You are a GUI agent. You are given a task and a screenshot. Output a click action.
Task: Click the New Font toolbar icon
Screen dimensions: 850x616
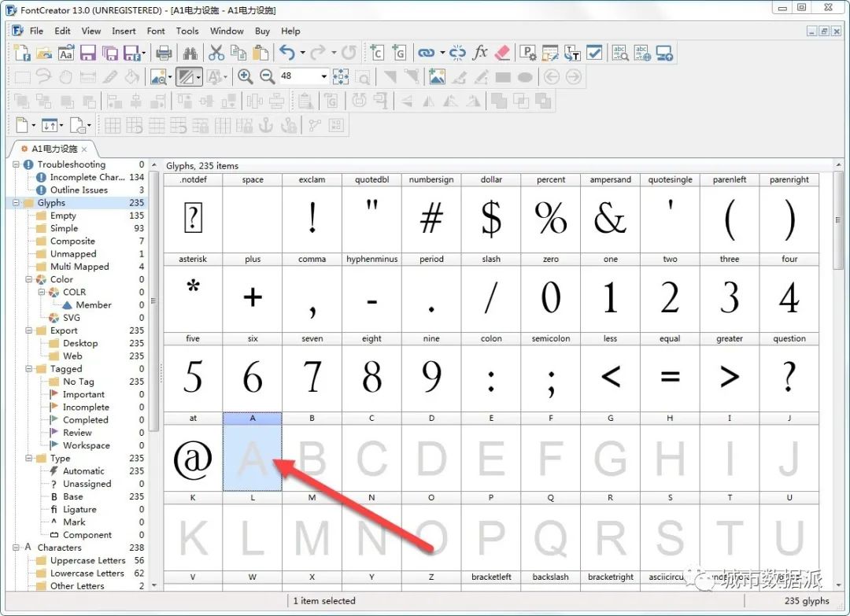[x=22, y=53]
